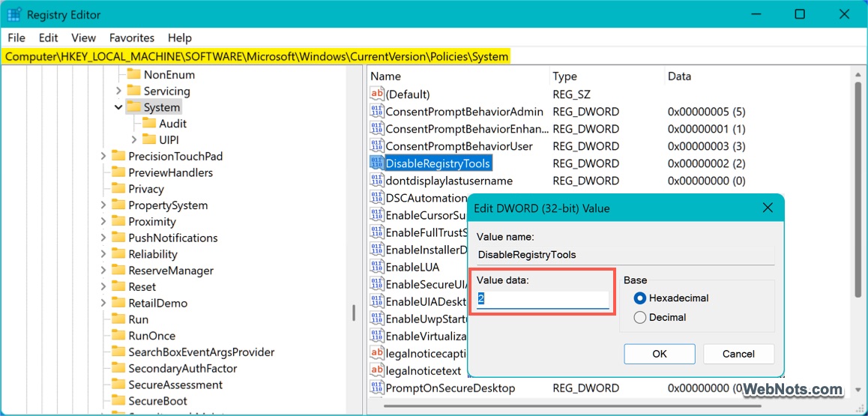Viewport: 868px width, 416px height.
Task: Open the Favorites menu
Action: pos(131,37)
